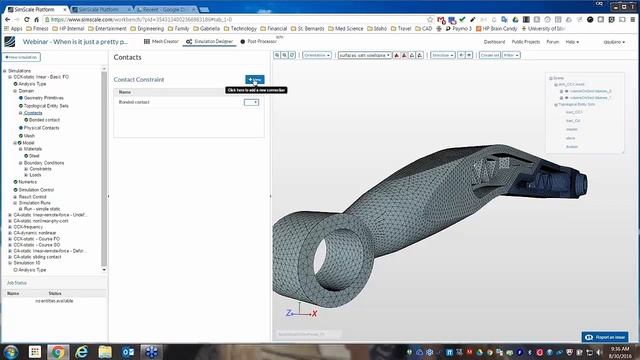This screenshot has width=640, height=360.
Task: Collapse the Boundary Conditions node
Action: click(x=20, y=163)
